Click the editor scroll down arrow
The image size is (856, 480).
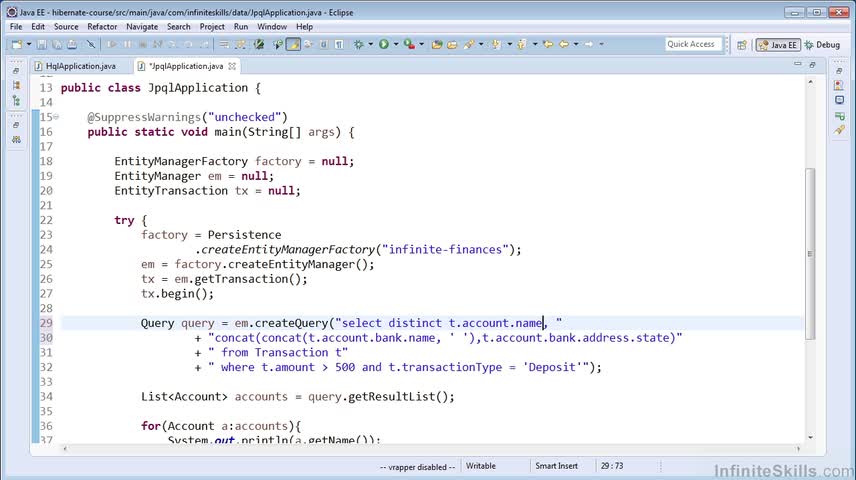tap(810, 437)
